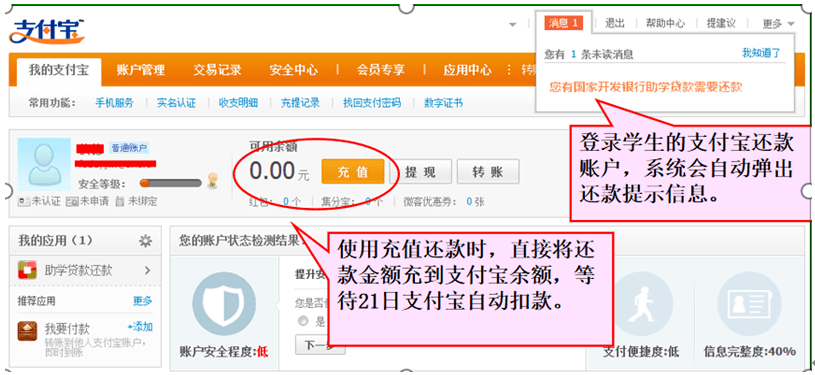Go to the 安全中心 tab
815x375 pixels.
coord(294,70)
